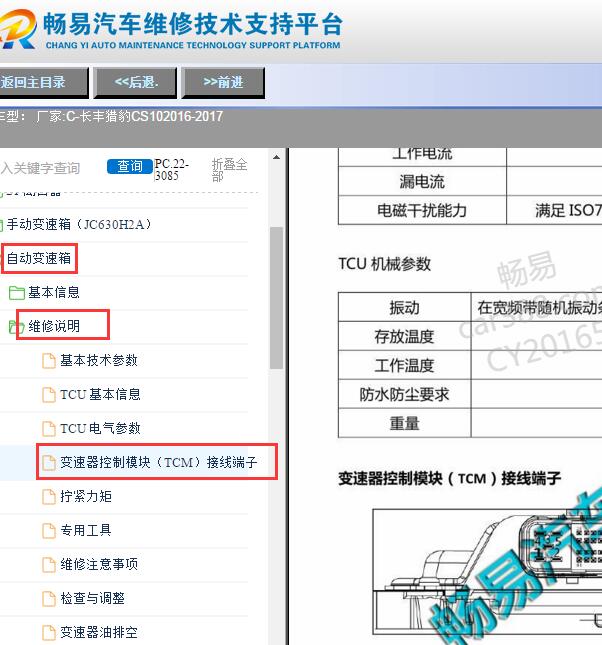Click the page icon beside 维修注意事项

pyautogui.click(x=49, y=564)
